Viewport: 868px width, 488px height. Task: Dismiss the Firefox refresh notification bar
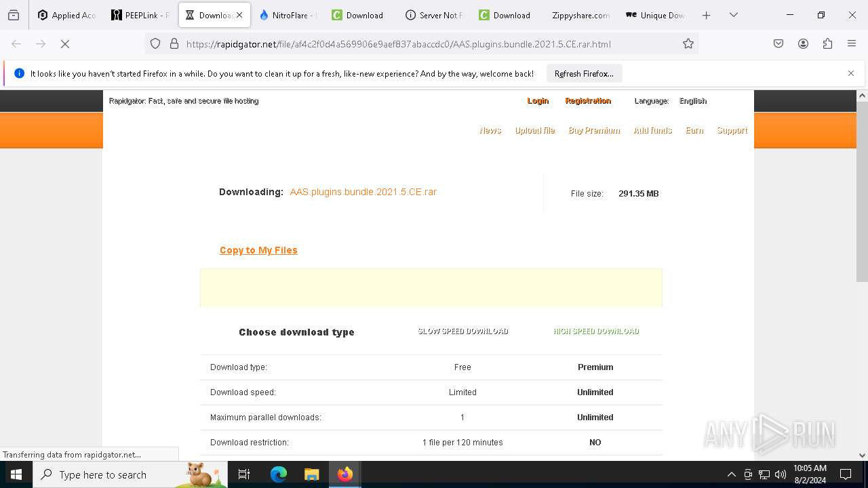pyautogui.click(x=851, y=73)
